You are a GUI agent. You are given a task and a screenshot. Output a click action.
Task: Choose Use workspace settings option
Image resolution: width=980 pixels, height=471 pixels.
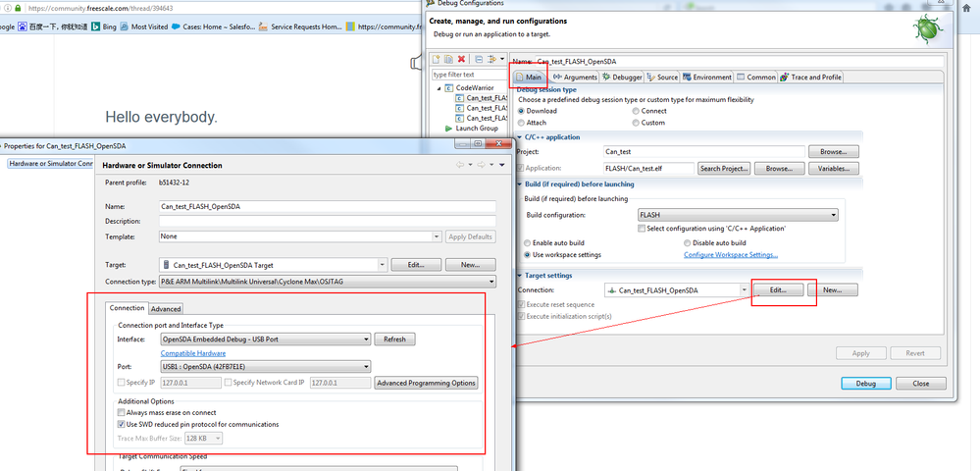[x=528, y=254]
